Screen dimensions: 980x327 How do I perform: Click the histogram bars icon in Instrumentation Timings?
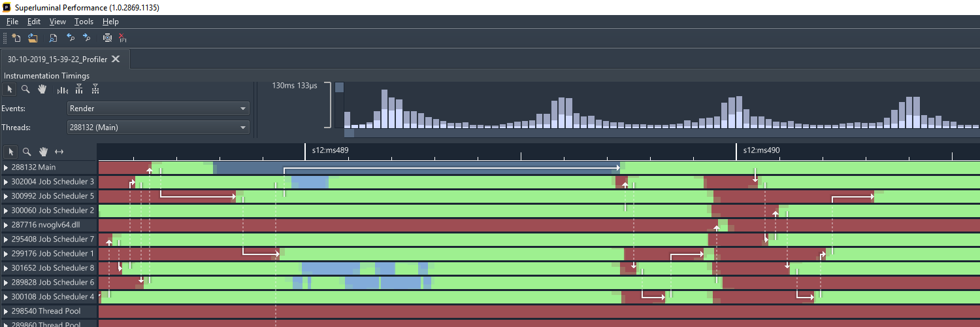coord(63,89)
